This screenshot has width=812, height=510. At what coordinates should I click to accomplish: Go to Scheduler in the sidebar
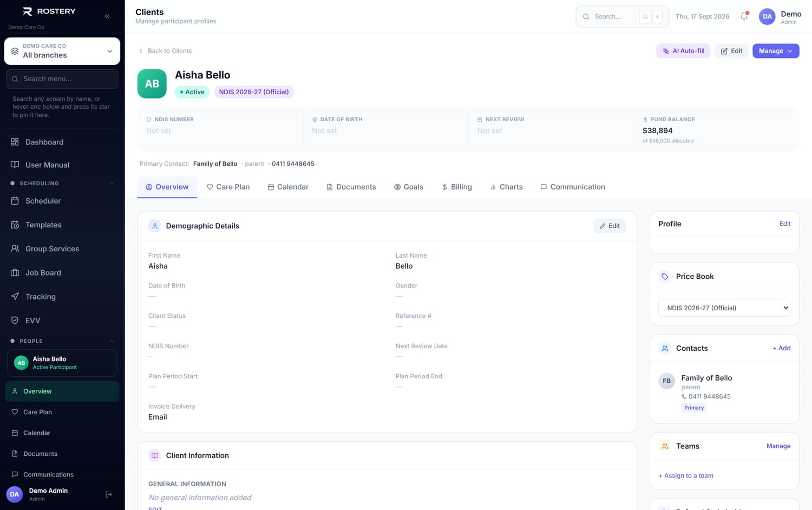(62, 201)
